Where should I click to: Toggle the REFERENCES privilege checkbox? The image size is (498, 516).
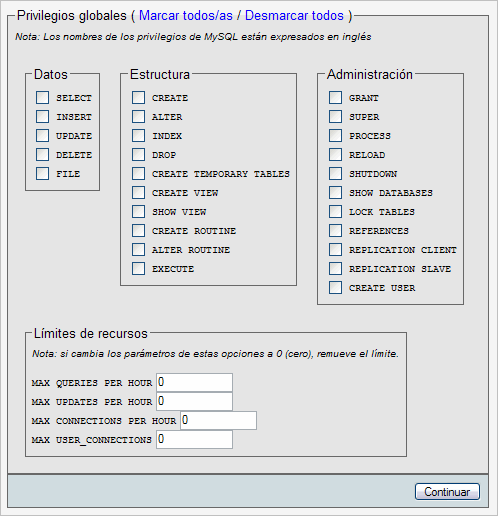pyautogui.click(x=335, y=231)
